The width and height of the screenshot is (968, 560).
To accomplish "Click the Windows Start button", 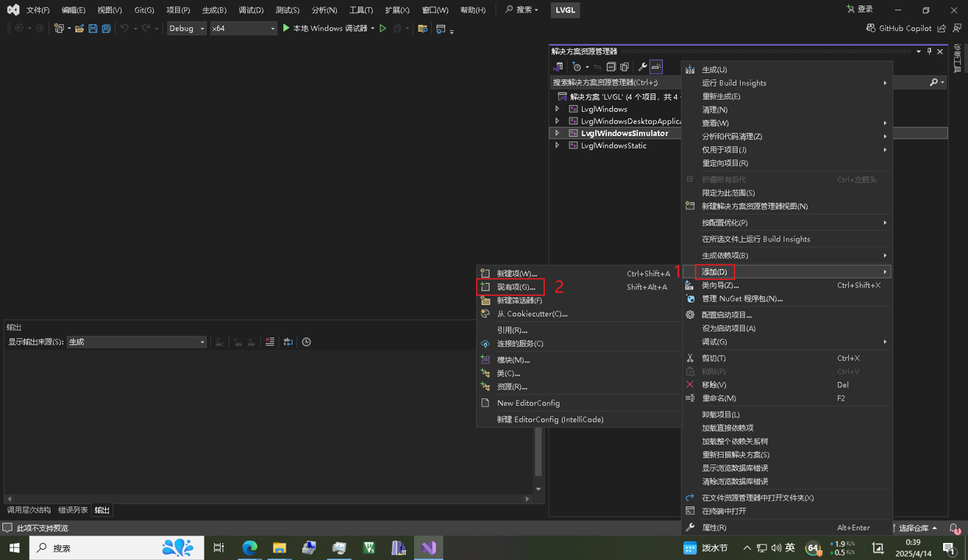I will click(x=15, y=548).
